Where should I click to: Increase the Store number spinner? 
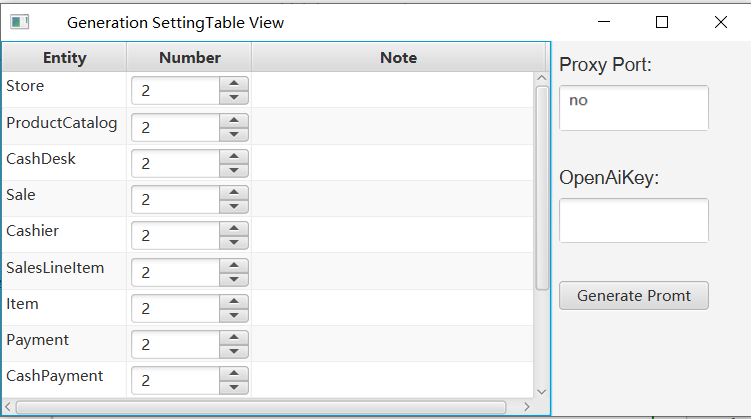pos(233,84)
